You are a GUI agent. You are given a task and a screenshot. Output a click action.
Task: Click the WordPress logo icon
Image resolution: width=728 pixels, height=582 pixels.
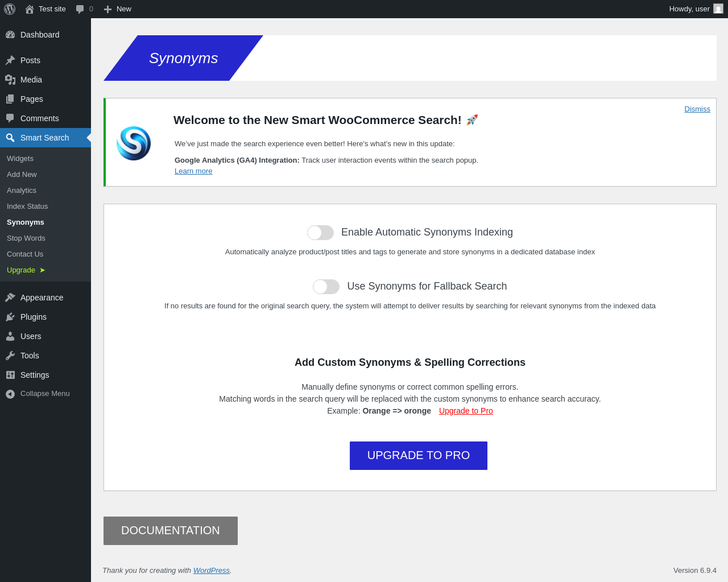click(x=10, y=9)
